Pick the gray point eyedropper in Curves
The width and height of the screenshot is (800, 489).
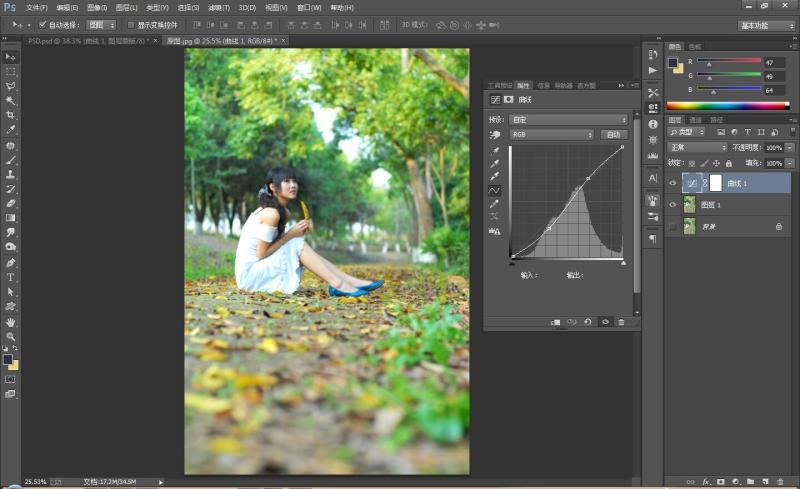(x=494, y=164)
